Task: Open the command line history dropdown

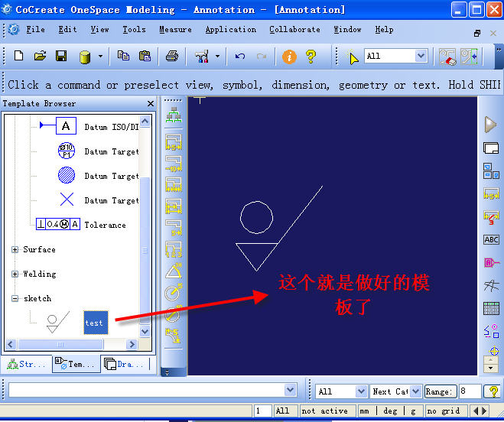Action: (x=290, y=390)
